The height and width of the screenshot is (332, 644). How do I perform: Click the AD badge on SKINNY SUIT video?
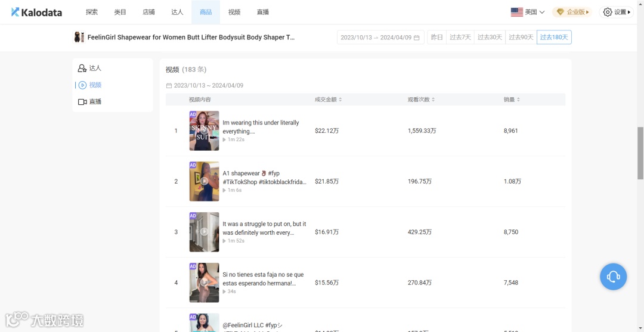pyautogui.click(x=193, y=114)
